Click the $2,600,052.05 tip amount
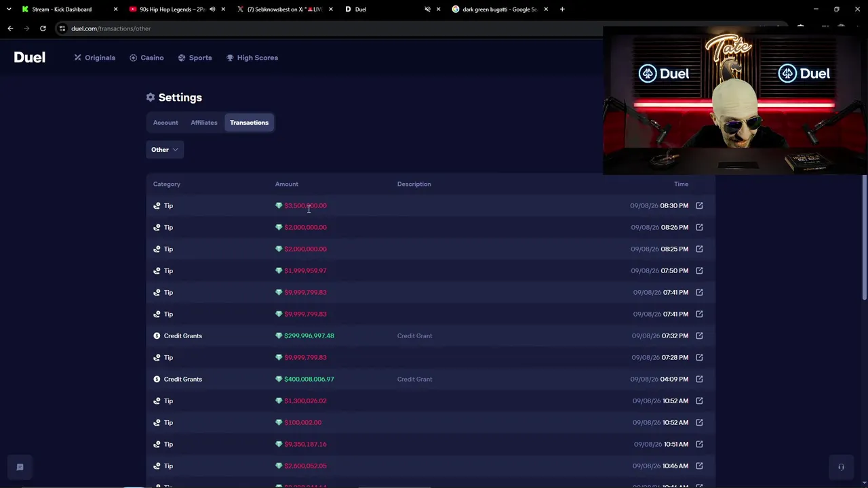868x488 pixels. click(x=305, y=466)
